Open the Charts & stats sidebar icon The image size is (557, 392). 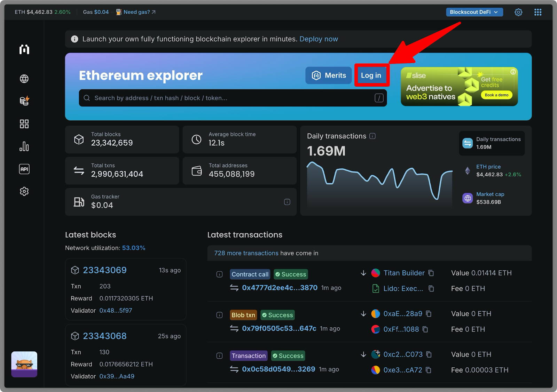click(24, 146)
